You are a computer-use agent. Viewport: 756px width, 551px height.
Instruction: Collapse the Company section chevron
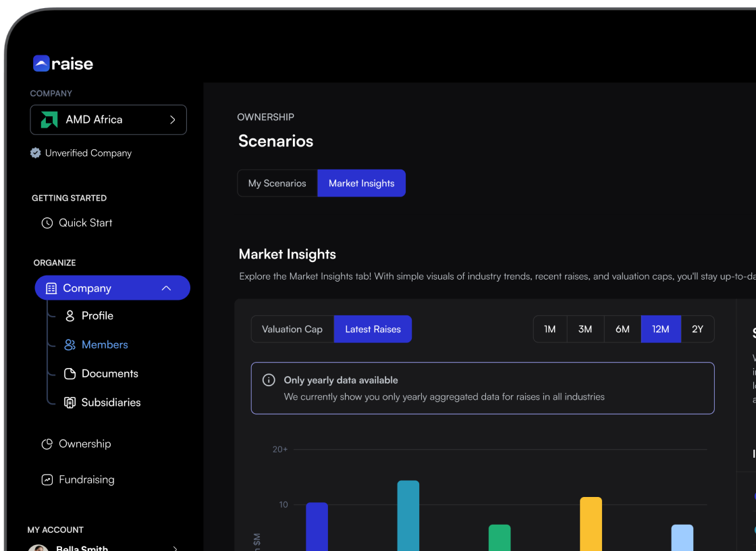point(166,288)
